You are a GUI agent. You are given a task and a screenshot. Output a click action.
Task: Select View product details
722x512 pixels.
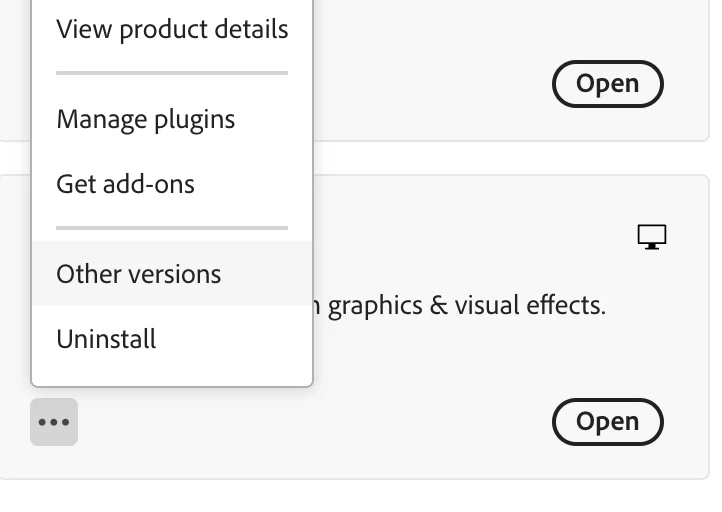172,29
